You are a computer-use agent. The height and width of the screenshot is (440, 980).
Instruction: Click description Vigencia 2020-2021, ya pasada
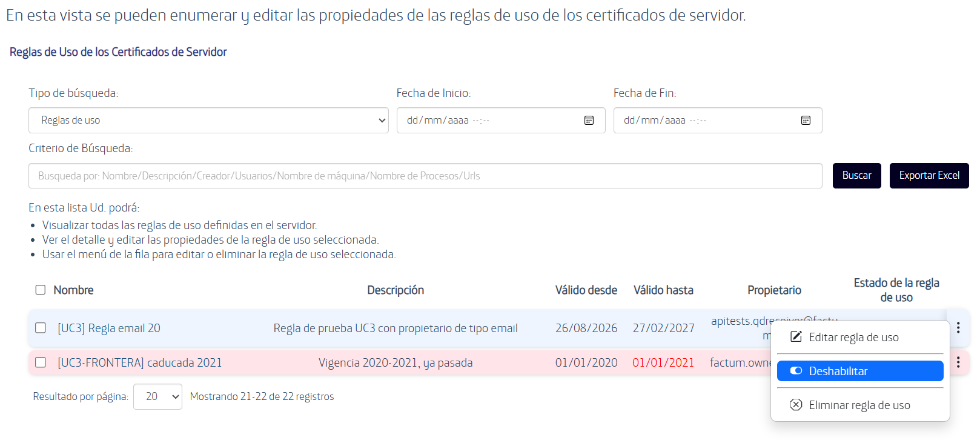(x=396, y=362)
